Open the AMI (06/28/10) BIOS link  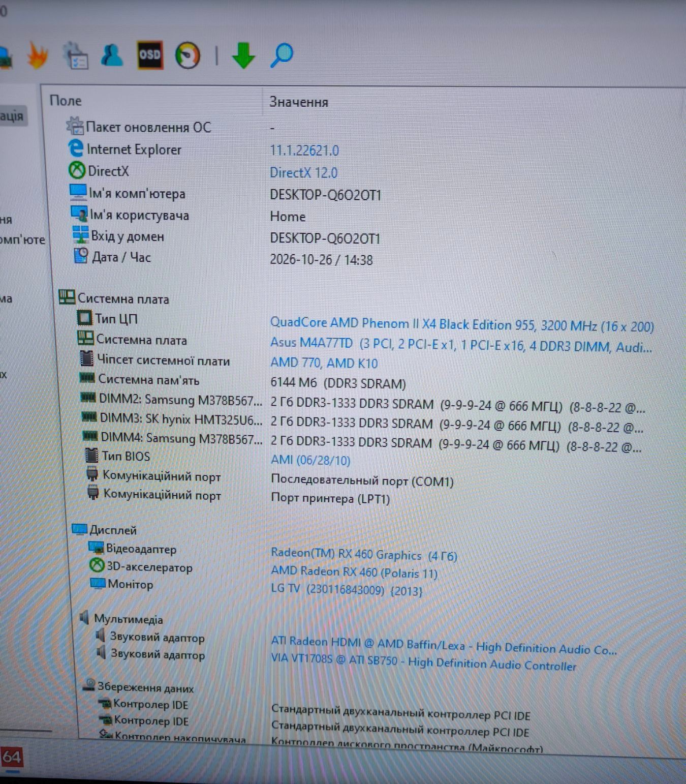(x=310, y=460)
